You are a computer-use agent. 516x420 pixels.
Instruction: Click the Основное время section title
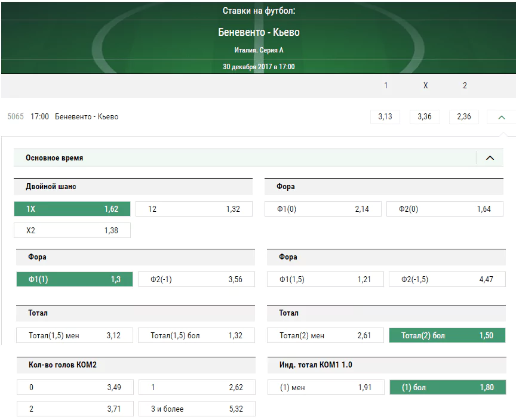[54, 157]
